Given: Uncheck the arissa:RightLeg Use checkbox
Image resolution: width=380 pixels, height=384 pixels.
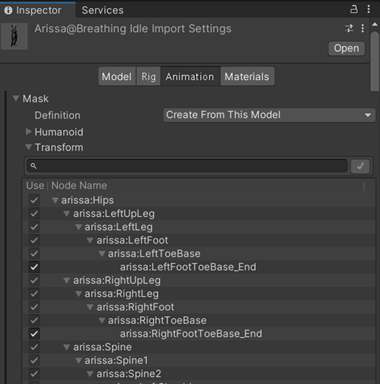Looking at the screenshot, I should 34,294.
